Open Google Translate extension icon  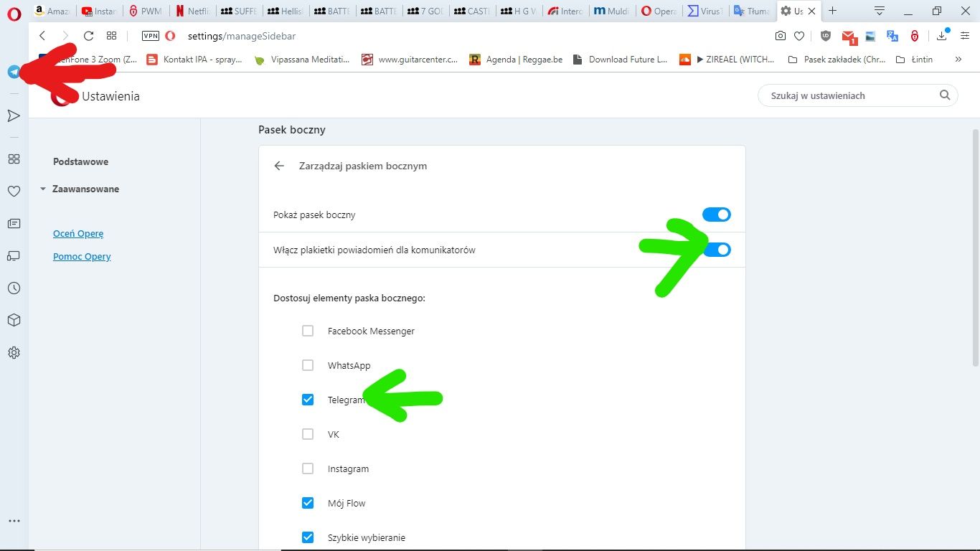coord(892,36)
